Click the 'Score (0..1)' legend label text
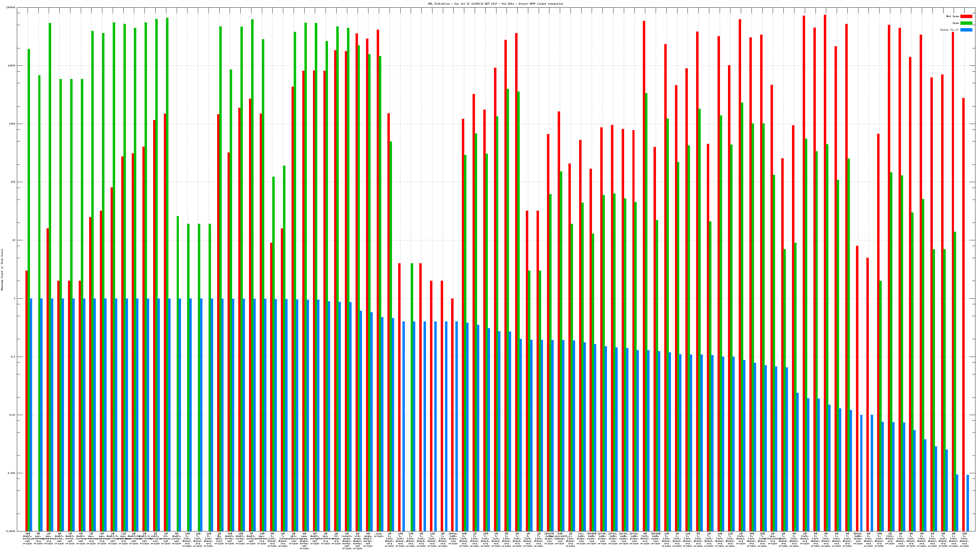 coord(949,30)
